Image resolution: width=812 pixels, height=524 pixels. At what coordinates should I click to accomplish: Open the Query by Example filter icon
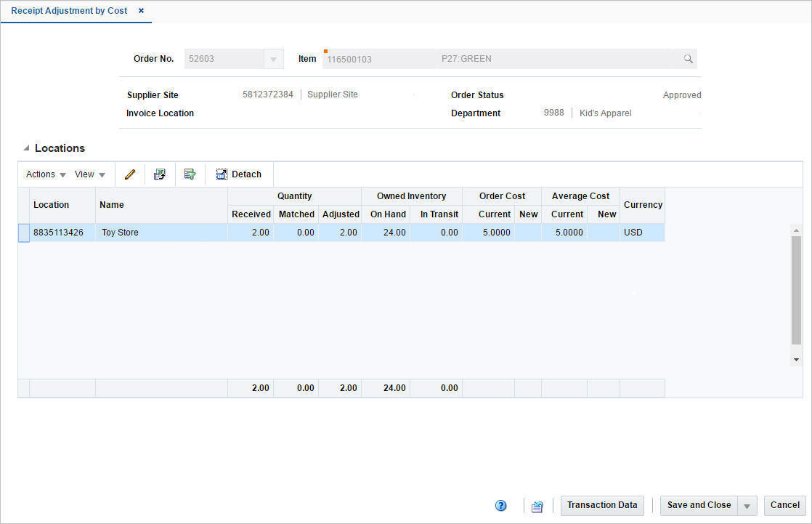(x=190, y=174)
